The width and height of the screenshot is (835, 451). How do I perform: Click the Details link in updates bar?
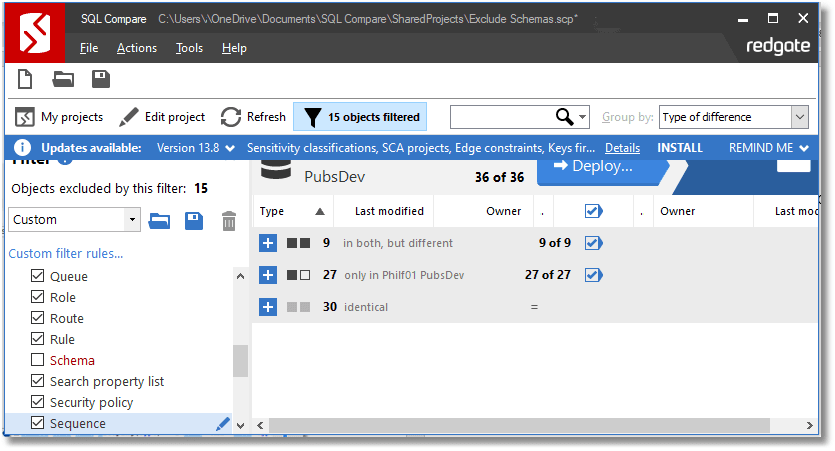coord(622,148)
